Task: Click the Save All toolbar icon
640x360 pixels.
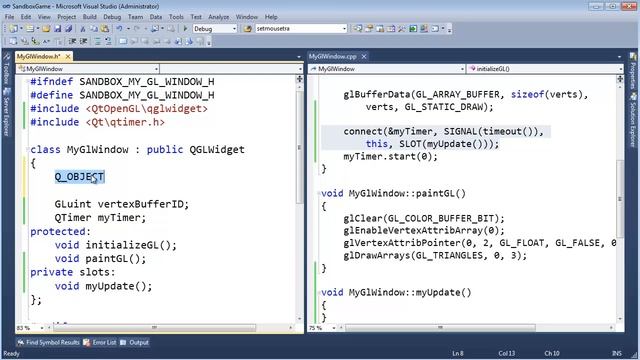Action: pos(69,29)
